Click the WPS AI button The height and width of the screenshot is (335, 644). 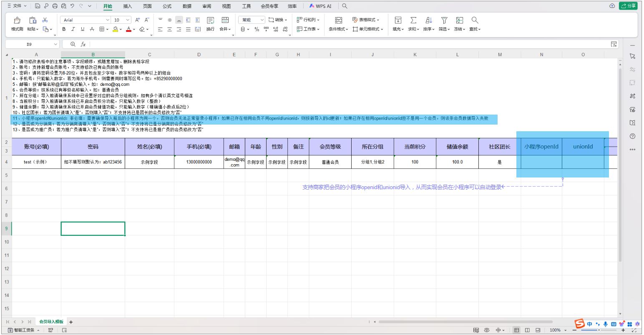tap(320, 6)
